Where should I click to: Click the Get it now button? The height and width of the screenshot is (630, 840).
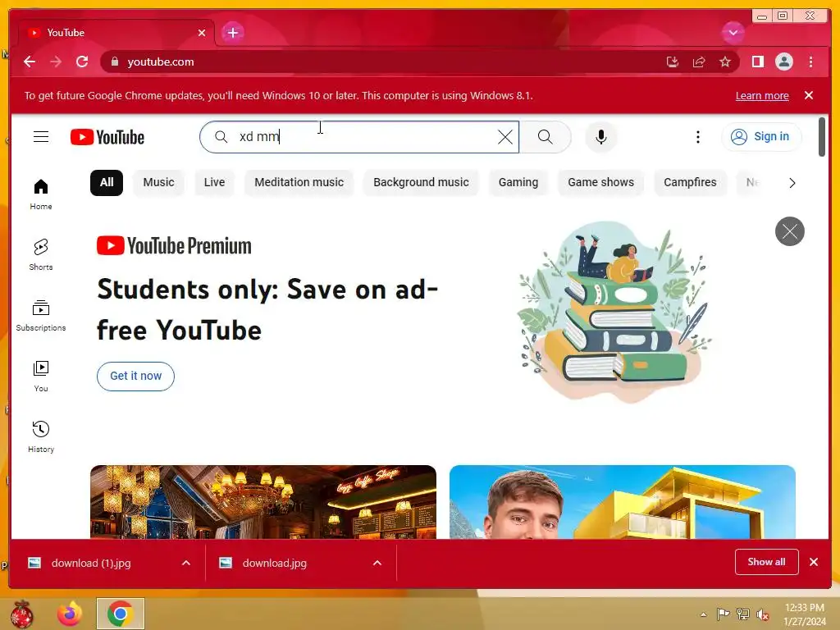(135, 376)
